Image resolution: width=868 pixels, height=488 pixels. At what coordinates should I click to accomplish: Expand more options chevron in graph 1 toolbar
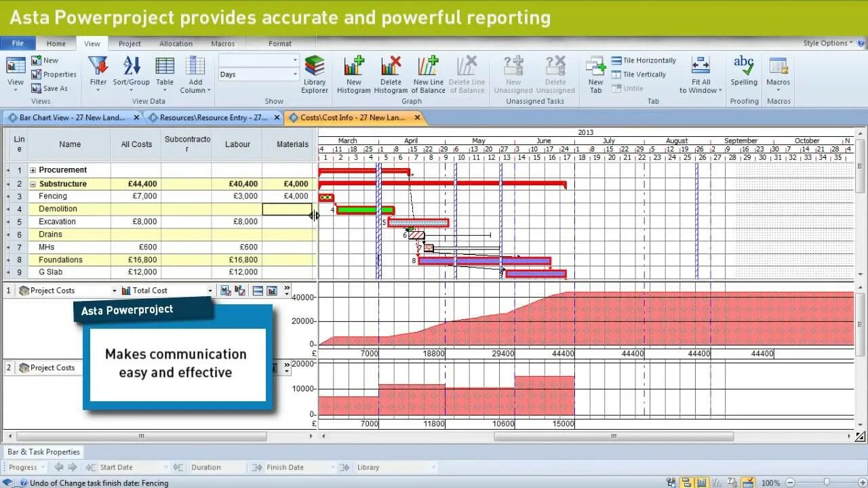click(x=287, y=291)
